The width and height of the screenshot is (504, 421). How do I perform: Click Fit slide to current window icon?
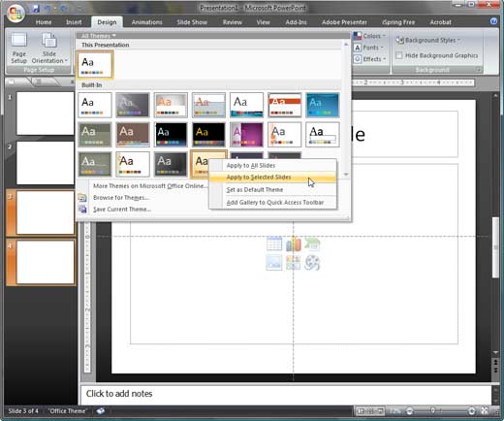485,411
